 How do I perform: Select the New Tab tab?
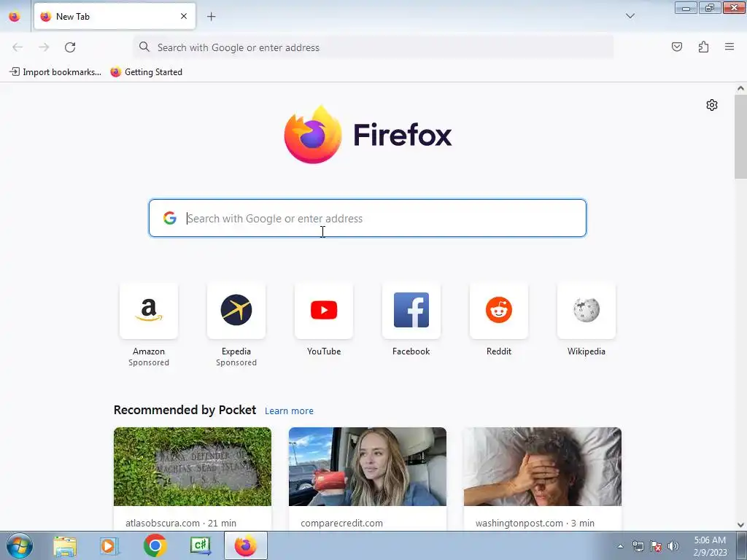pyautogui.click(x=115, y=16)
